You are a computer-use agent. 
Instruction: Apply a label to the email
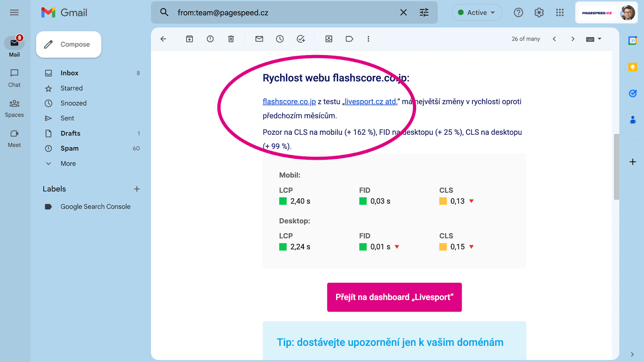pyautogui.click(x=349, y=39)
